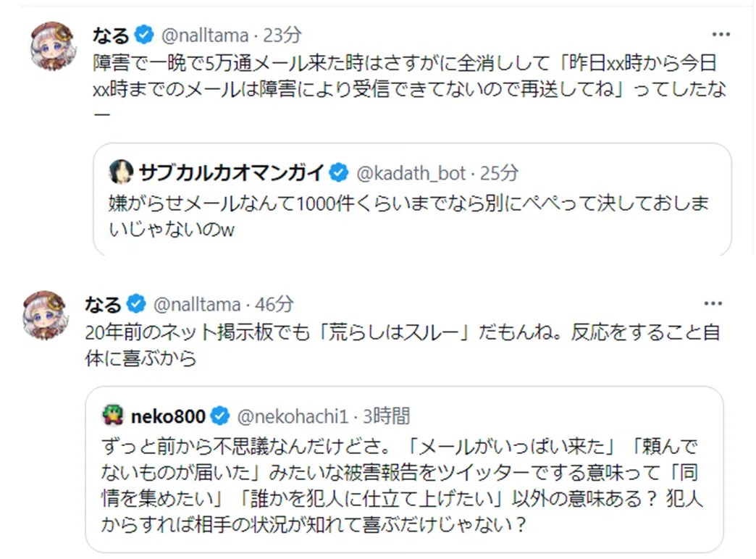This screenshot has width=756, height=559.
Task: Click なる display name in first tweet
Action: point(111,35)
